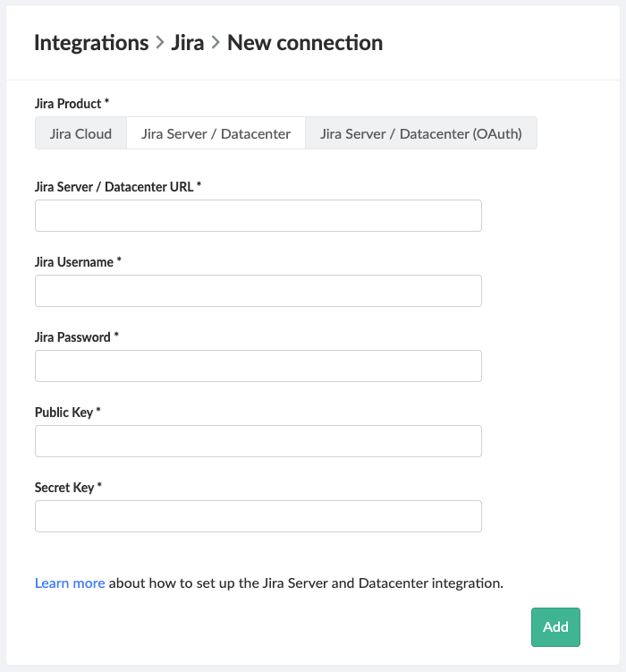The height and width of the screenshot is (672, 626).
Task: Click the Jira Password label
Action: (77, 337)
